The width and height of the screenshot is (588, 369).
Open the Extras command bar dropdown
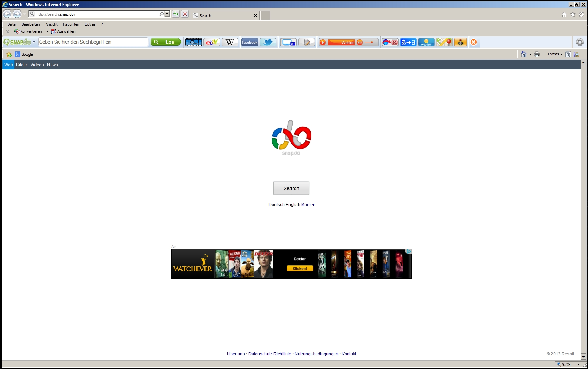point(555,54)
